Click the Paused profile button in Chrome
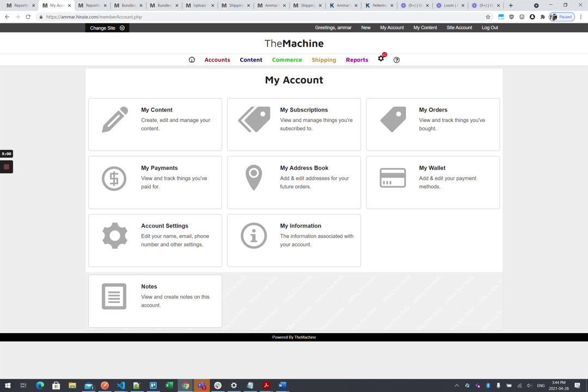 [x=562, y=17]
